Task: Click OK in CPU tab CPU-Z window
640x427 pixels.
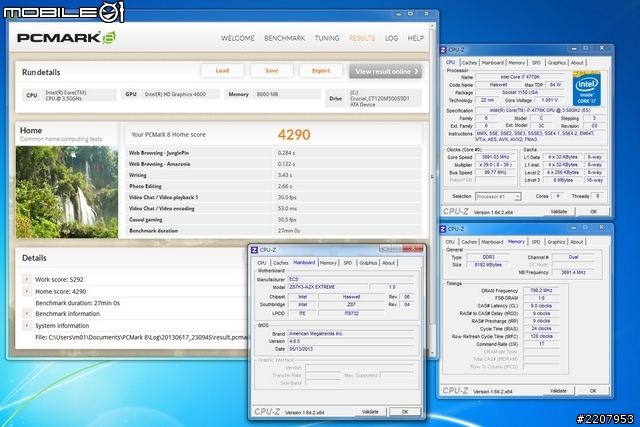Action: point(593,211)
